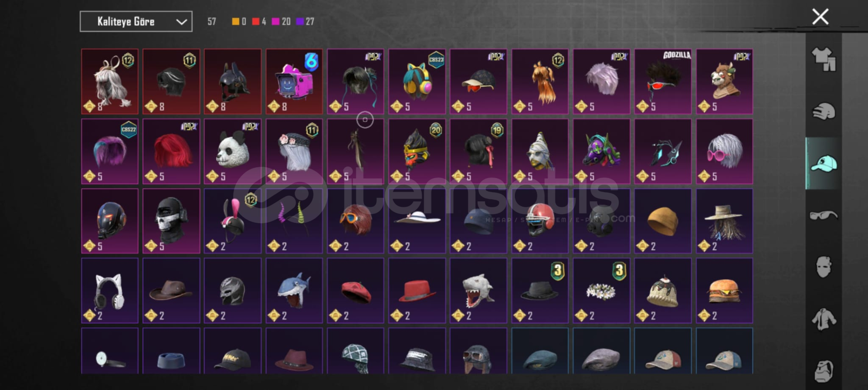
Task: Open the outfits category icon in sidebar
Action: (823, 59)
